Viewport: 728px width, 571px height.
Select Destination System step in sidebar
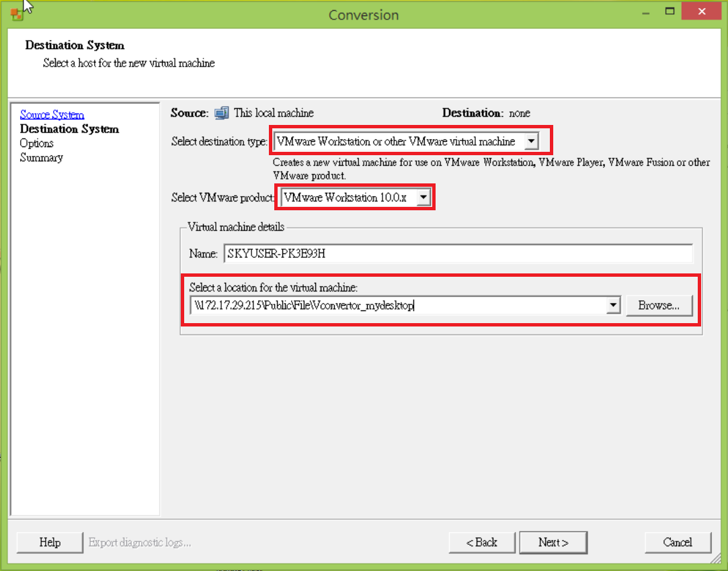click(69, 129)
